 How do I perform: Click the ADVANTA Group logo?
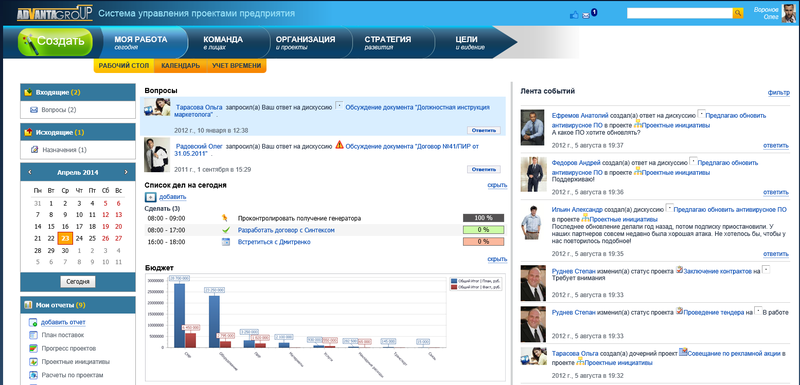coord(55,13)
